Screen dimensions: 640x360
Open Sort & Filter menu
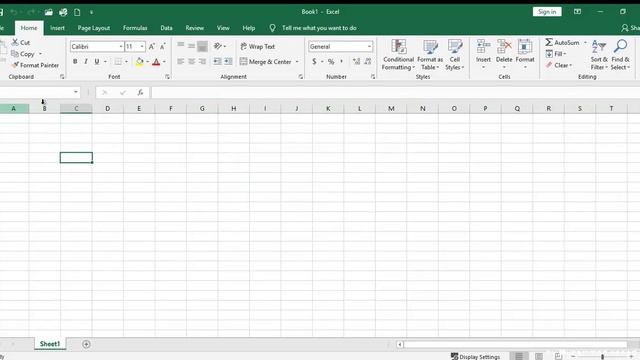pos(599,55)
